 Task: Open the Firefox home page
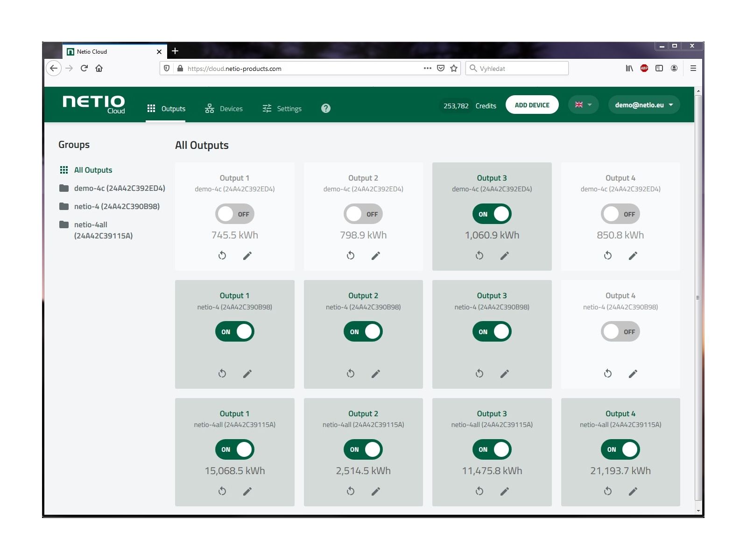point(99,68)
